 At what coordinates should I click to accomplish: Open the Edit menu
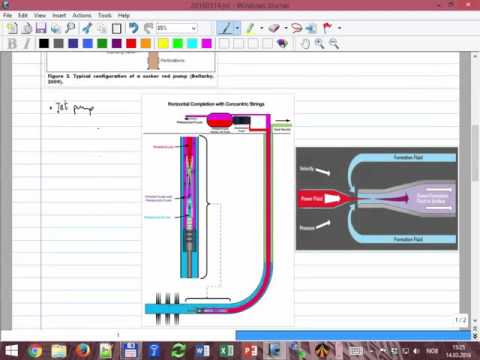(x=23, y=15)
